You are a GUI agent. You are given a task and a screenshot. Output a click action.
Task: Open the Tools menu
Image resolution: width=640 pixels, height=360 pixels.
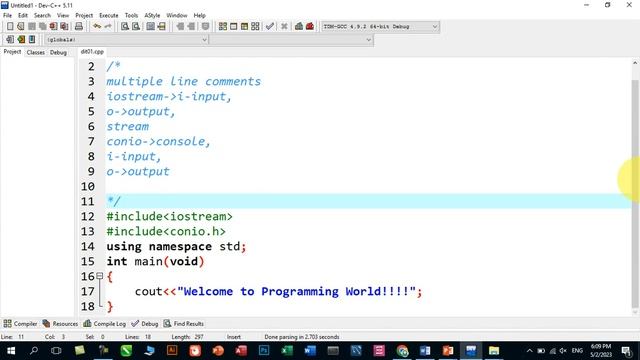[x=131, y=15]
